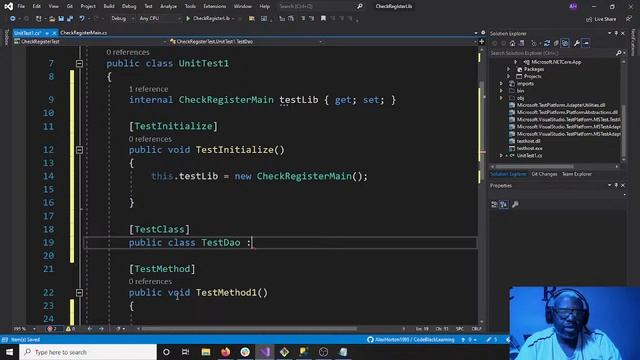The width and height of the screenshot is (640, 360).
Task: Toggle Preview Selected Items in Solution Explorer
Action: 586,43
